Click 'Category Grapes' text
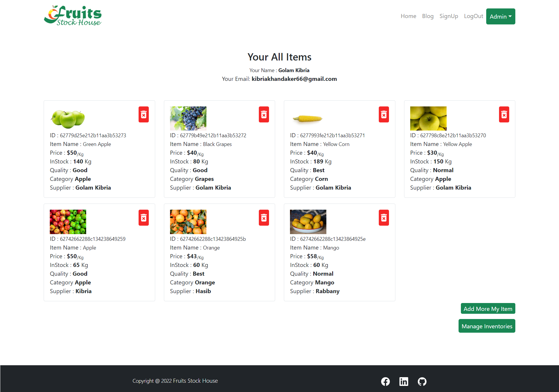This screenshot has width=559, height=392. coord(192,179)
